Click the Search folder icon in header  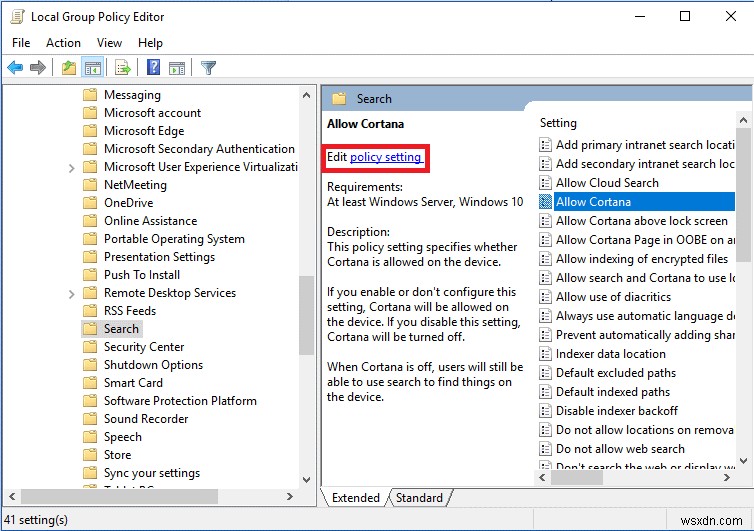click(339, 99)
